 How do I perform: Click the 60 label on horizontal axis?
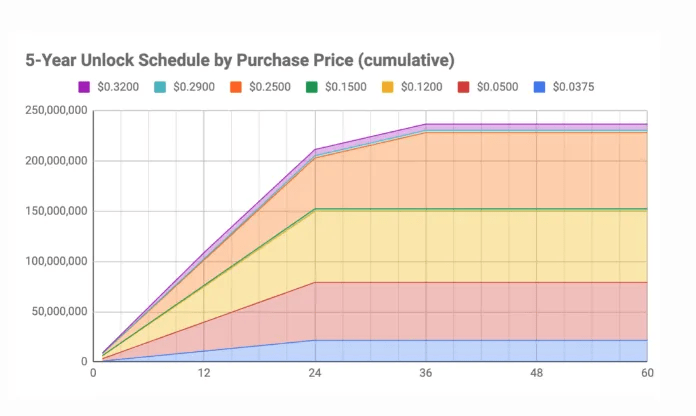click(x=647, y=373)
